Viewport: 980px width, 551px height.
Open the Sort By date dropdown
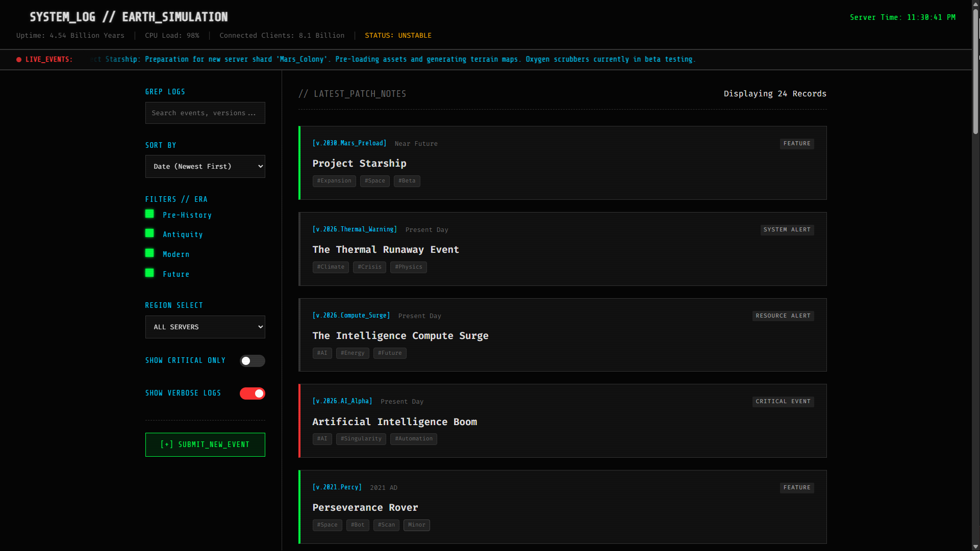(205, 167)
